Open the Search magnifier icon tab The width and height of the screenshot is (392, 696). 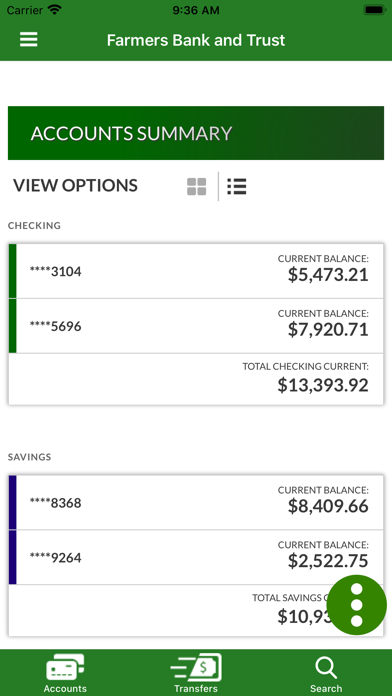tap(326, 673)
